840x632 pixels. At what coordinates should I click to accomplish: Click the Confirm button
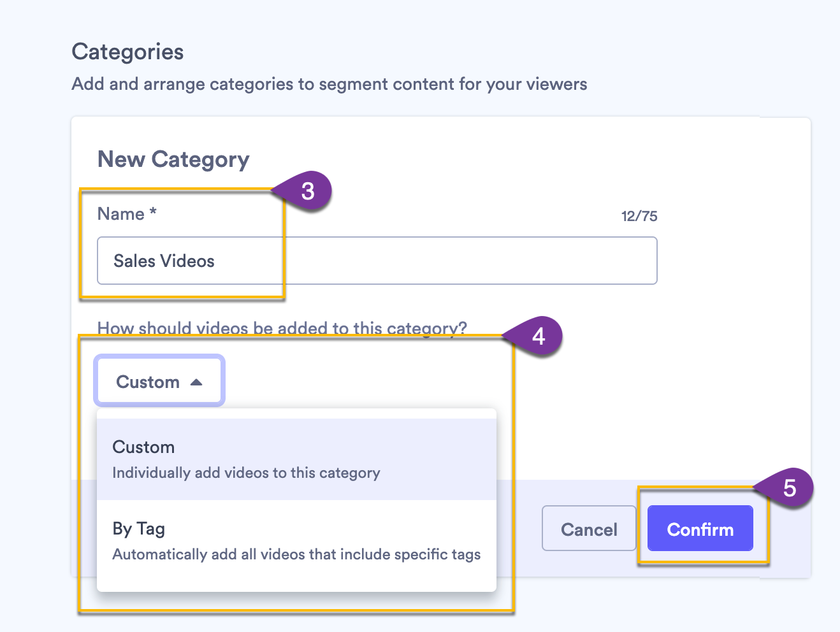700,528
